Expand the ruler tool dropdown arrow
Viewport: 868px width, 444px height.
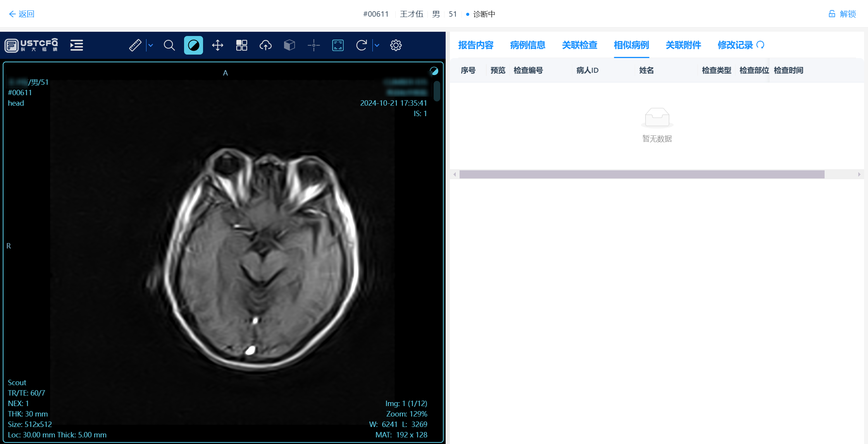pos(151,45)
